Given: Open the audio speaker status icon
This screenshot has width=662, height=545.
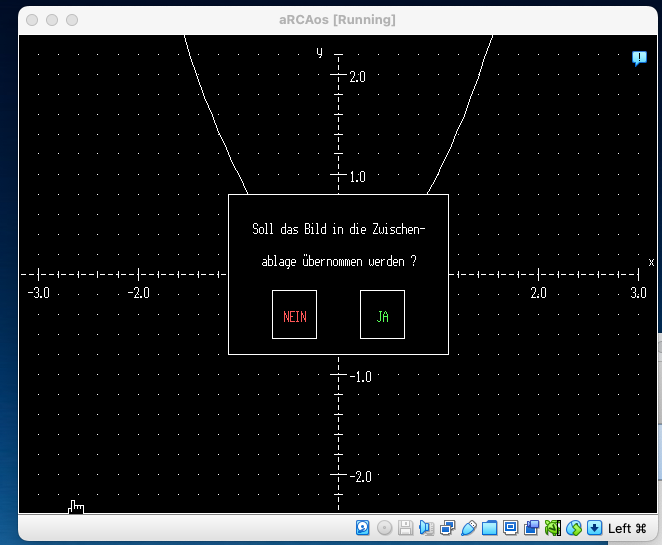Looking at the screenshot, I should [426, 527].
